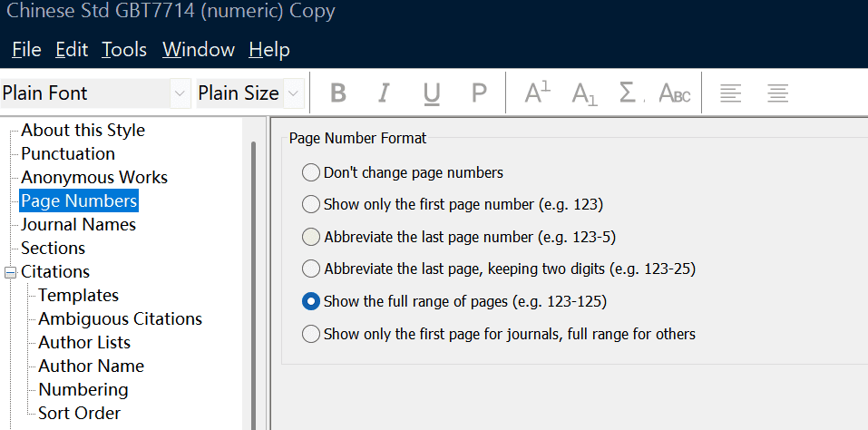Collapse the Citations tree node

click(11, 272)
